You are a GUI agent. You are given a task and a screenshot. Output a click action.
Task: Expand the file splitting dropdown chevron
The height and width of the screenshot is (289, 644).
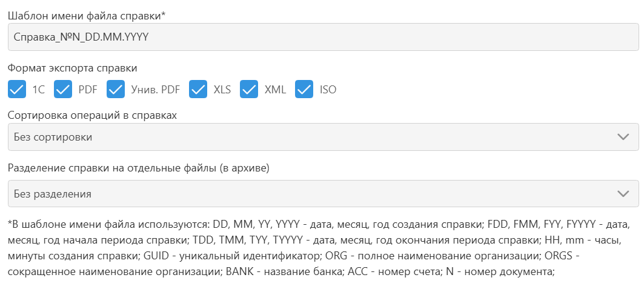click(623, 194)
